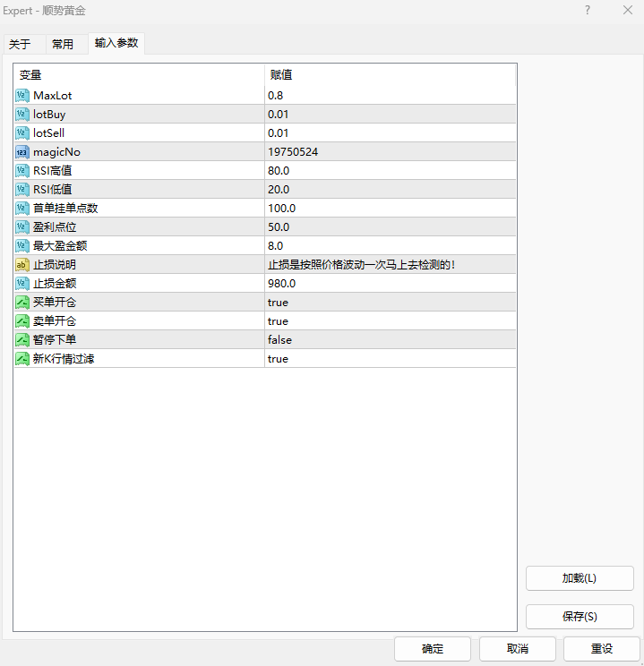
Task: Click the icon beside 最大盈金额
Action: click(x=22, y=246)
